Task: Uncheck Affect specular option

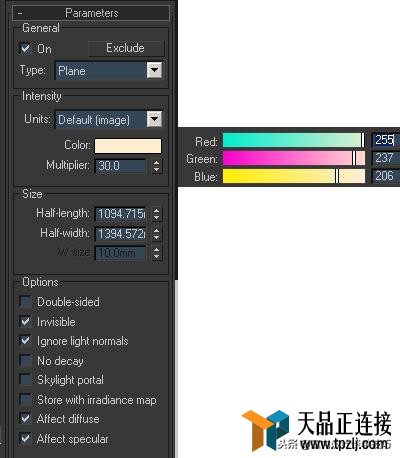Action: [26, 438]
